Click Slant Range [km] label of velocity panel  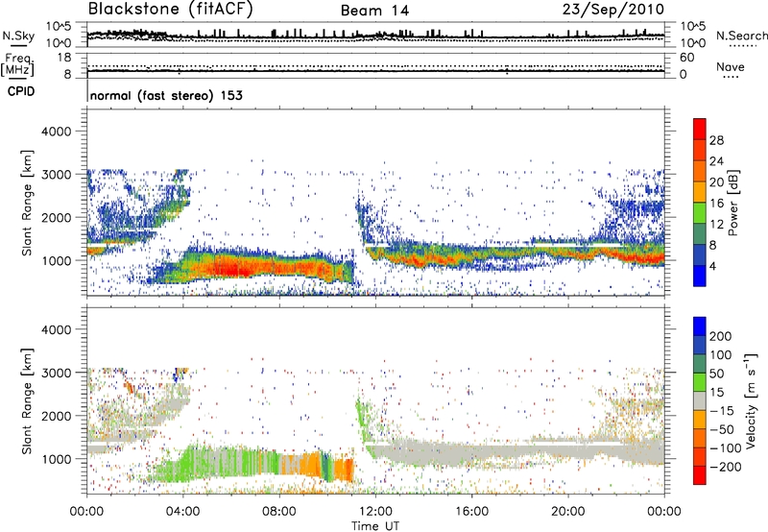[27, 400]
